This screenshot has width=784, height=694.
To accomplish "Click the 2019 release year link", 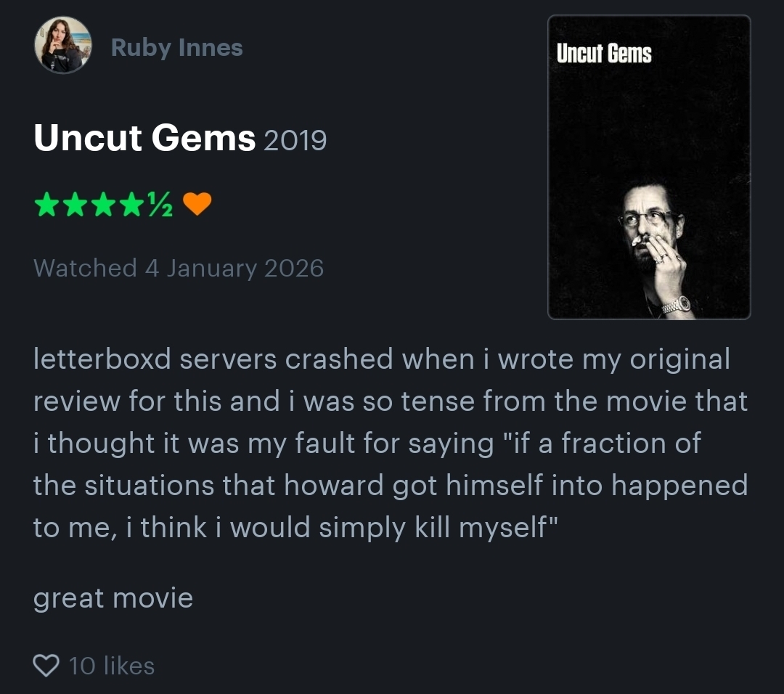I will [x=295, y=139].
